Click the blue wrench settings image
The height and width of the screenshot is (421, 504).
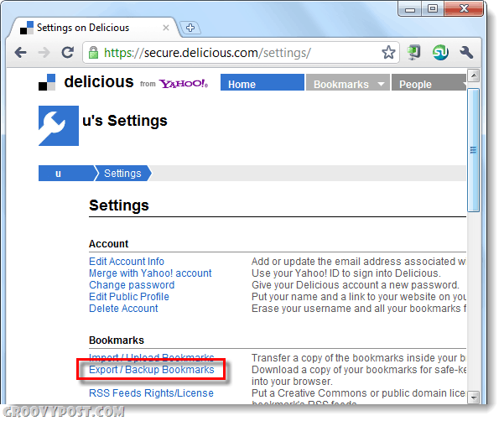(x=59, y=126)
